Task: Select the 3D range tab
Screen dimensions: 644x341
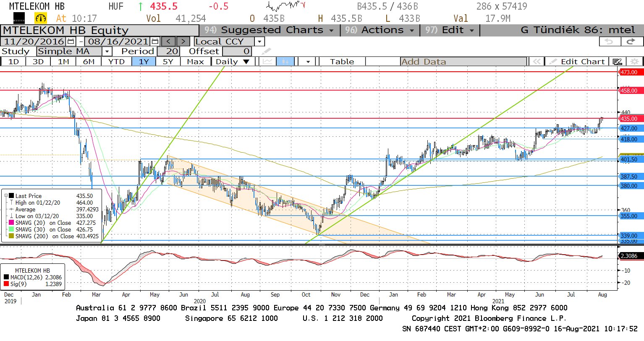Action: pos(38,62)
